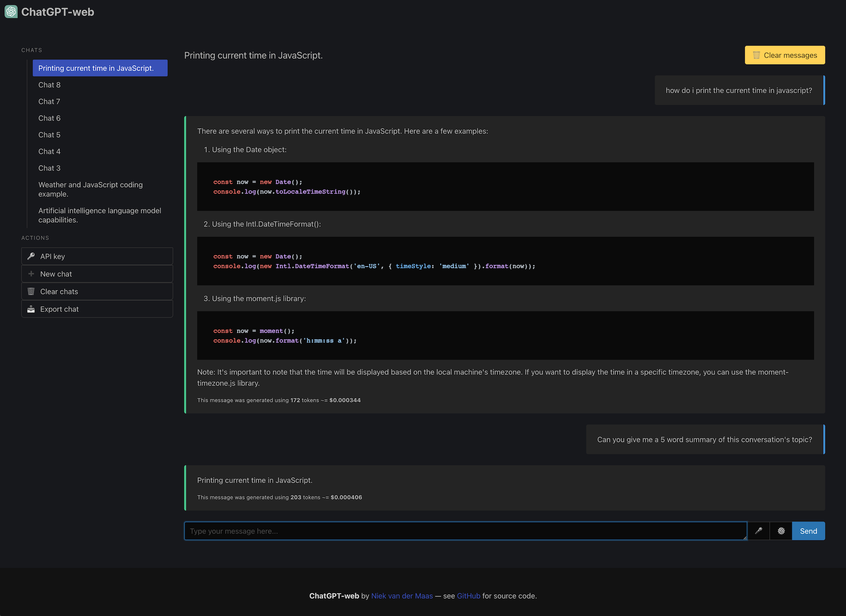Click the New chat plus icon
846x616 pixels.
pos(31,274)
